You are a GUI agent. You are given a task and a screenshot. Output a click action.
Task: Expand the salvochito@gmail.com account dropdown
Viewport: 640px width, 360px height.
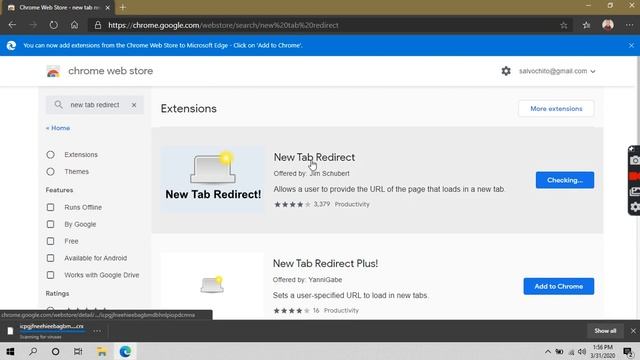[557, 71]
